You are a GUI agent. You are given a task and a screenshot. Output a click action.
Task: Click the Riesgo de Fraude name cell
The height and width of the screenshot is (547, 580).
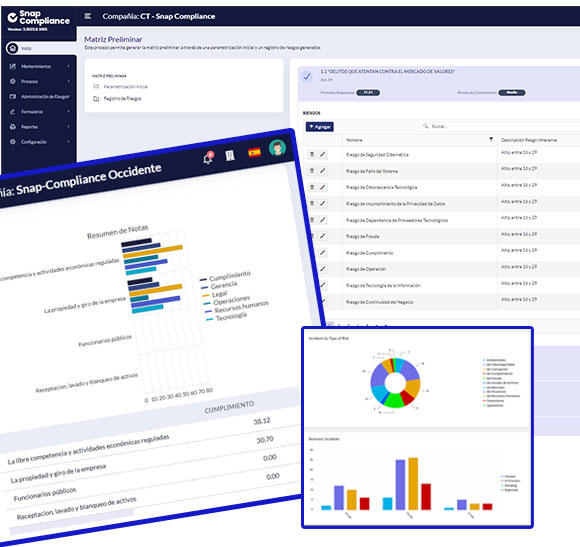[362, 236]
